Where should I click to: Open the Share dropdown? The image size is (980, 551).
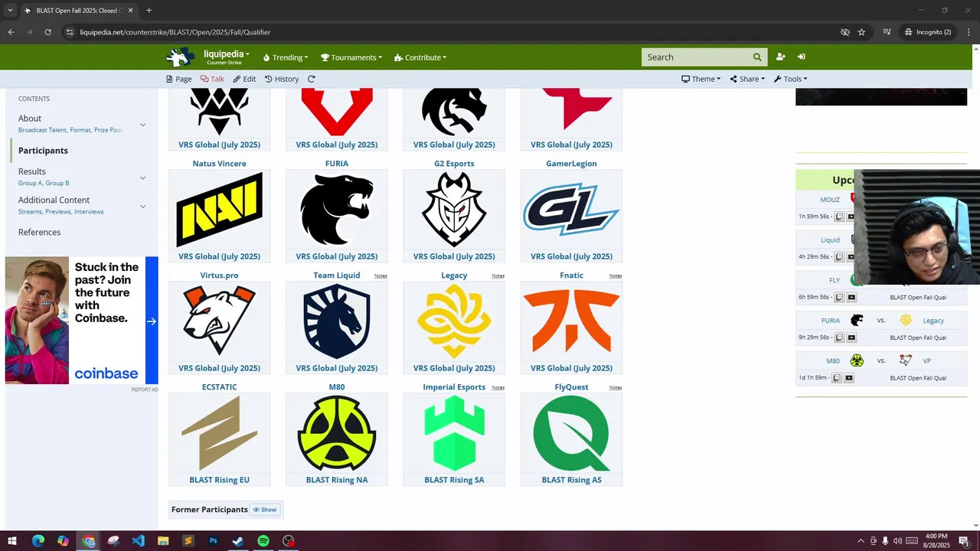pyautogui.click(x=747, y=79)
